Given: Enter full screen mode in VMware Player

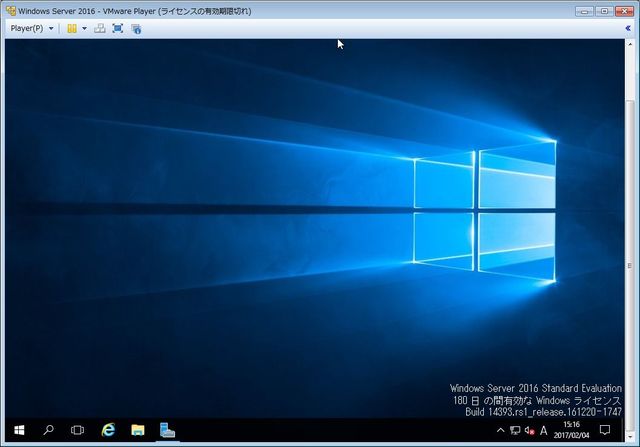Looking at the screenshot, I should [x=118, y=29].
